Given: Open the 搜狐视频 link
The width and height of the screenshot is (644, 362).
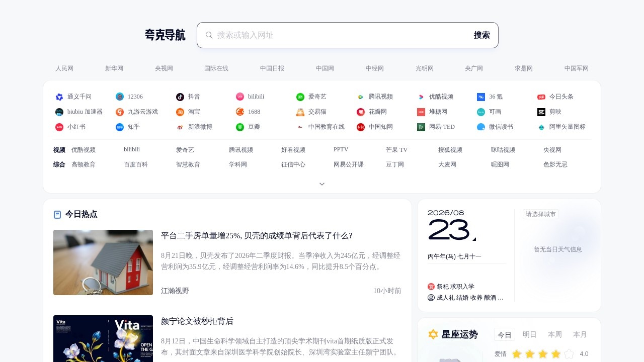Looking at the screenshot, I should click(450, 150).
